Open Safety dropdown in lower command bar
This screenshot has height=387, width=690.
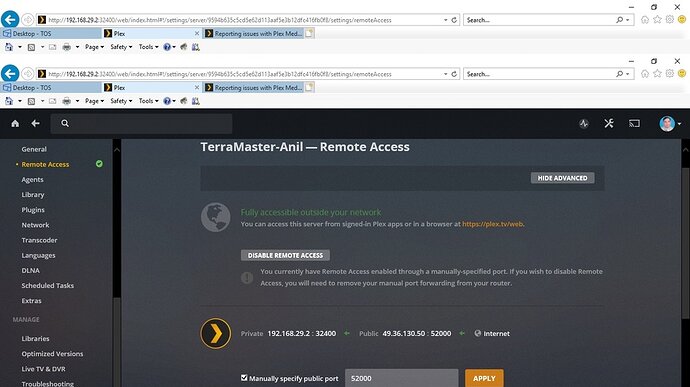click(121, 101)
